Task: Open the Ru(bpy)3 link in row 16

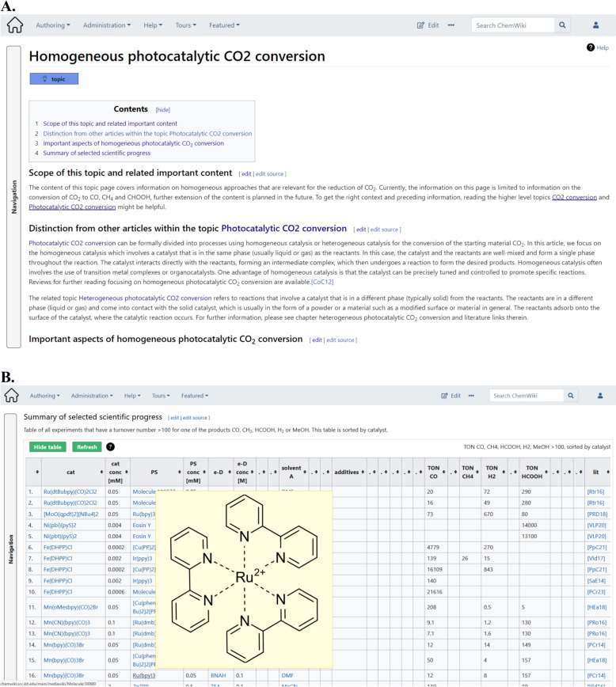Action: [144, 676]
